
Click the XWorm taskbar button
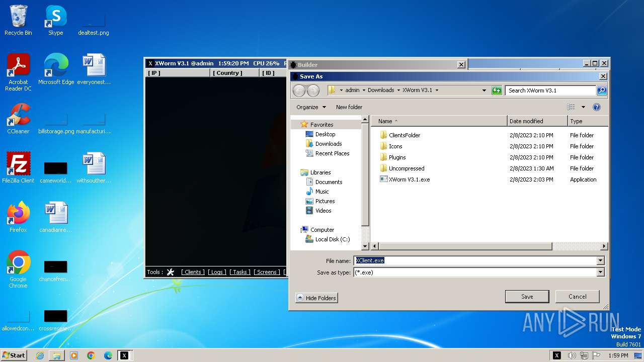pyautogui.click(x=124, y=355)
